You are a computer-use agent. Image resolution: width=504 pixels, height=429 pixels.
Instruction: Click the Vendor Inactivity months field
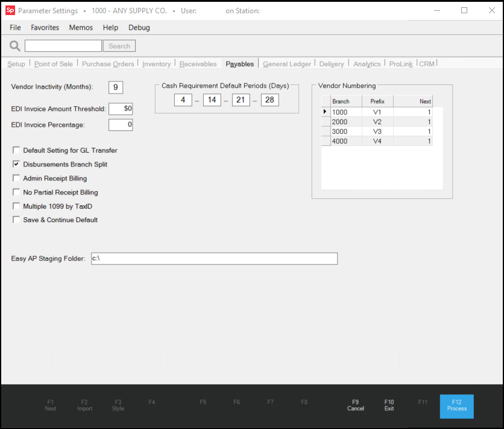pyautogui.click(x=116, y=87)
